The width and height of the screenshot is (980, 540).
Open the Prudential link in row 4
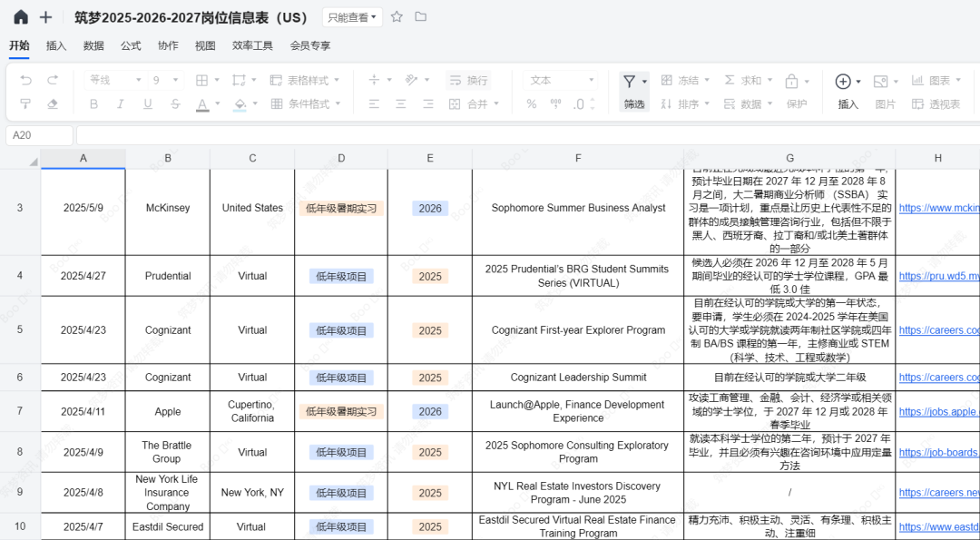tap(939, 276)
